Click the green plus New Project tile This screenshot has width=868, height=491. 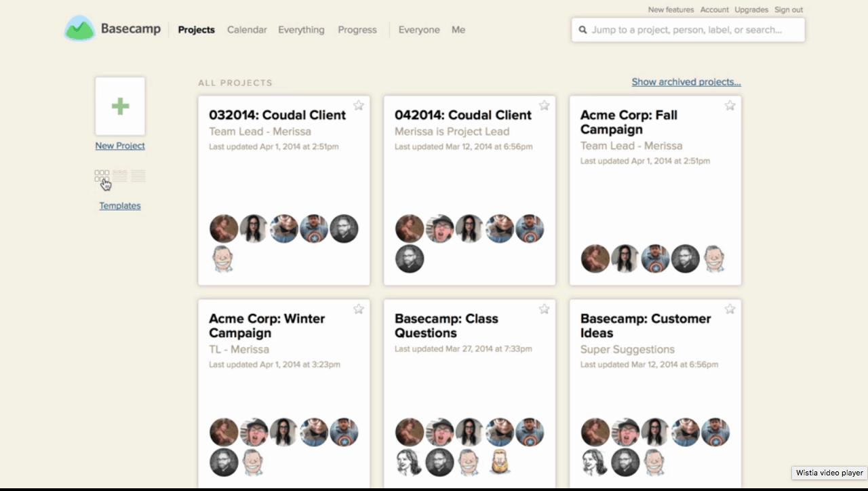coord(120,106)
